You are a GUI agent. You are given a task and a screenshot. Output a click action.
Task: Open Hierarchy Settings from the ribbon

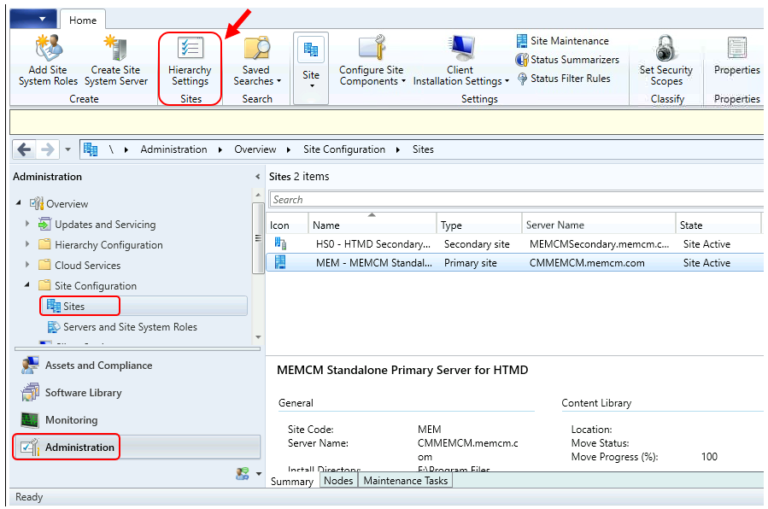190,59
